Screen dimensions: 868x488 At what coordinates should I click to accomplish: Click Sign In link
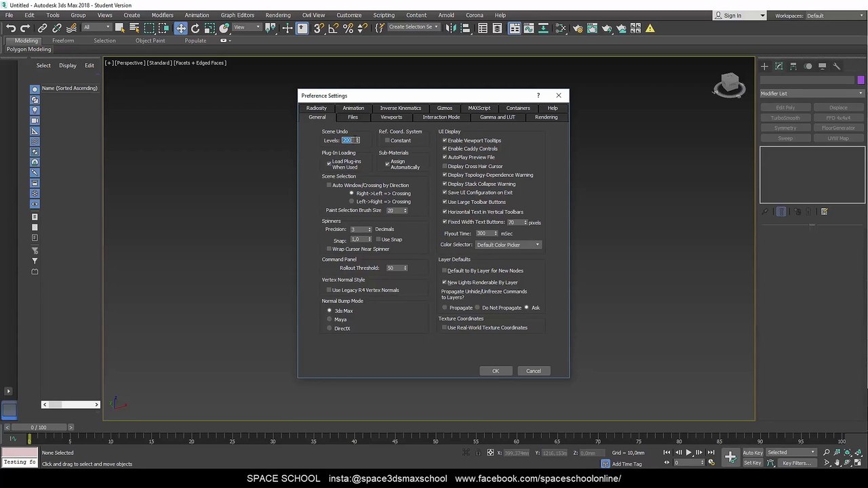tap(732, 16)
